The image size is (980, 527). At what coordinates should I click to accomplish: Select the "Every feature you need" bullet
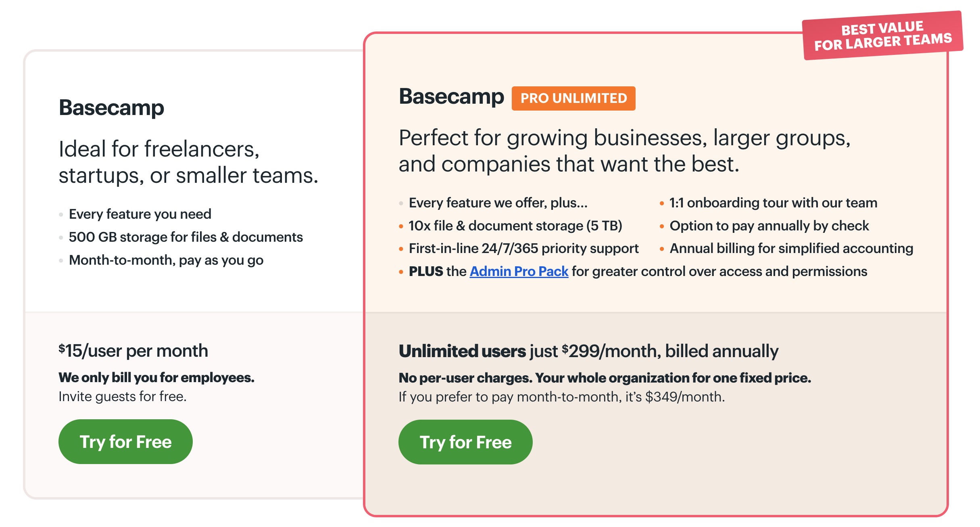pyautogui.click(x=140, y=214)
